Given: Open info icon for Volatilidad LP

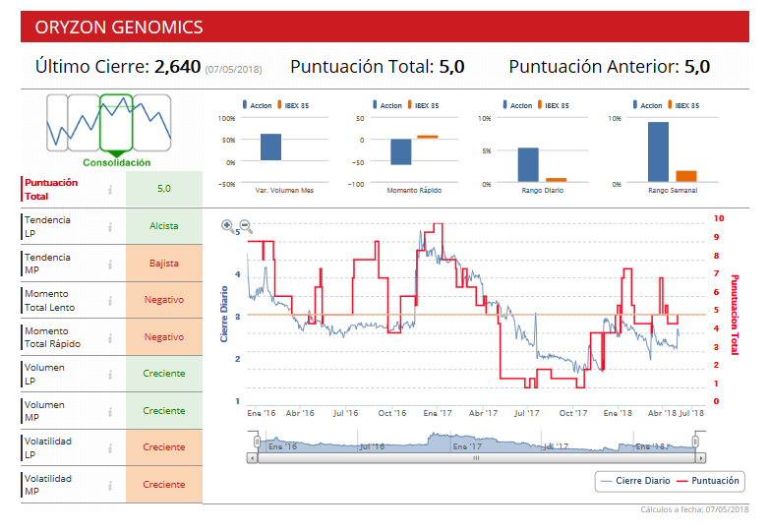Looking at the screenshot, I should click(110, 447).
